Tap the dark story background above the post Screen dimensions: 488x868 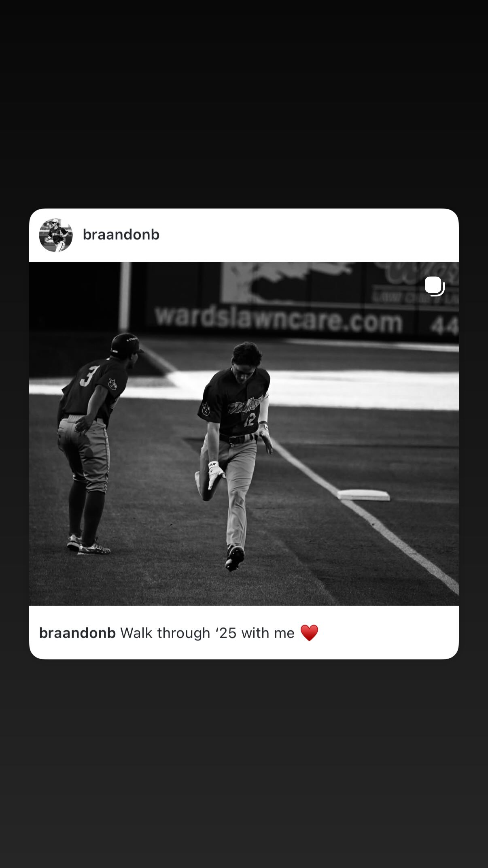[x=244, y=104]
